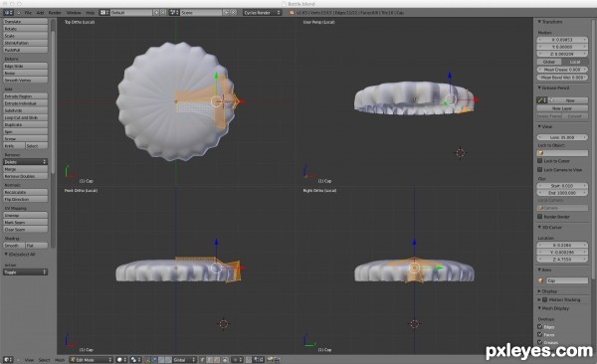Click the Lens value slider in View panel
The height and width of the screenshot is (364, 597).
click(562, 137)
